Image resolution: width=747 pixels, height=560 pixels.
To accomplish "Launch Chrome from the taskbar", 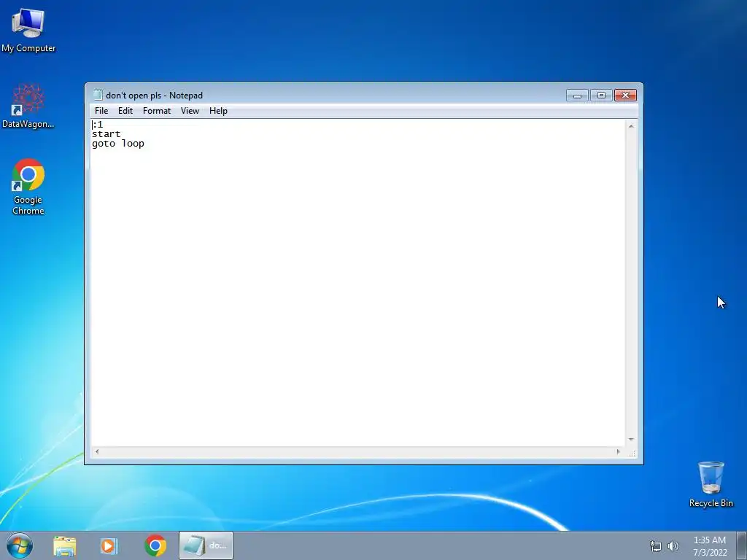I will [155, 545].
